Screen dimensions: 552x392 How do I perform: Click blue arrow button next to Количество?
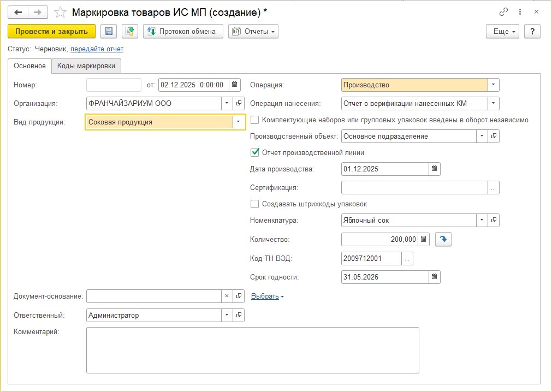click(443, 239)
